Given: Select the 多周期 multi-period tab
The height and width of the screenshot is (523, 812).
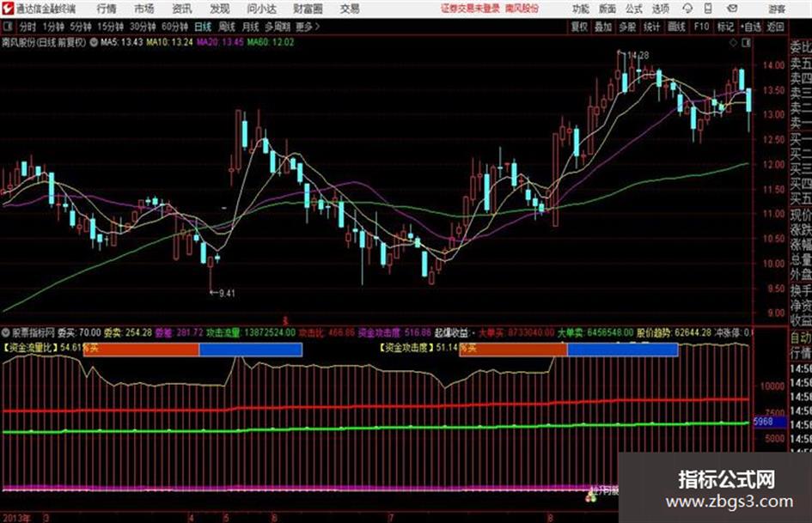Looking at the screenshot, I should pos(278,27).
